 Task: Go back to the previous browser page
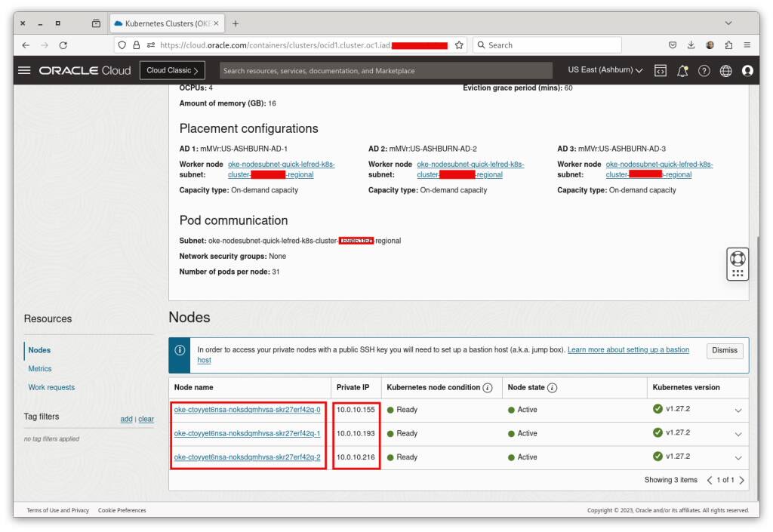26,45
